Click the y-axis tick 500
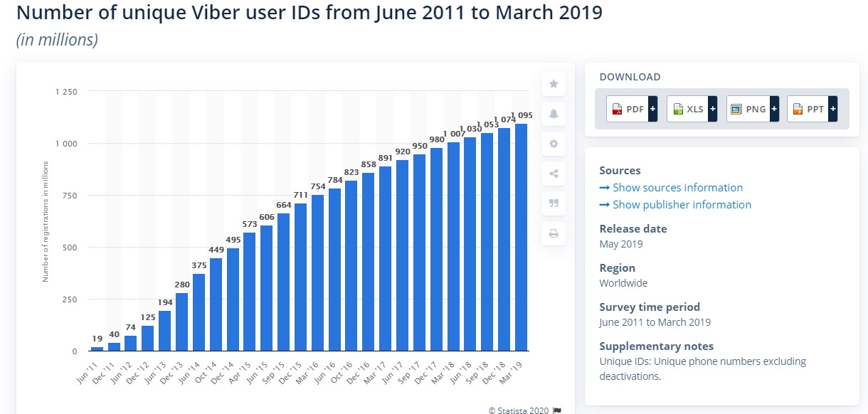The image size is (868, 414). click(x=70, y=248)
